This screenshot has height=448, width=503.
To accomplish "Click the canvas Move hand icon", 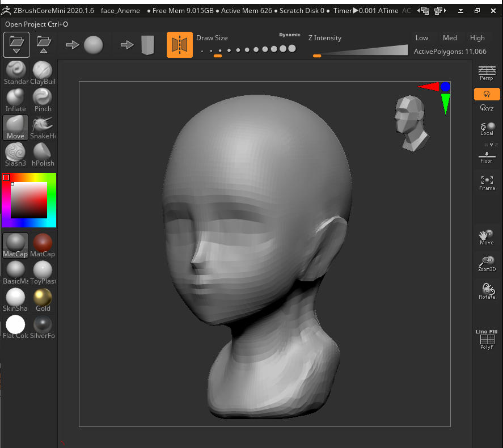I will [487, 238].
